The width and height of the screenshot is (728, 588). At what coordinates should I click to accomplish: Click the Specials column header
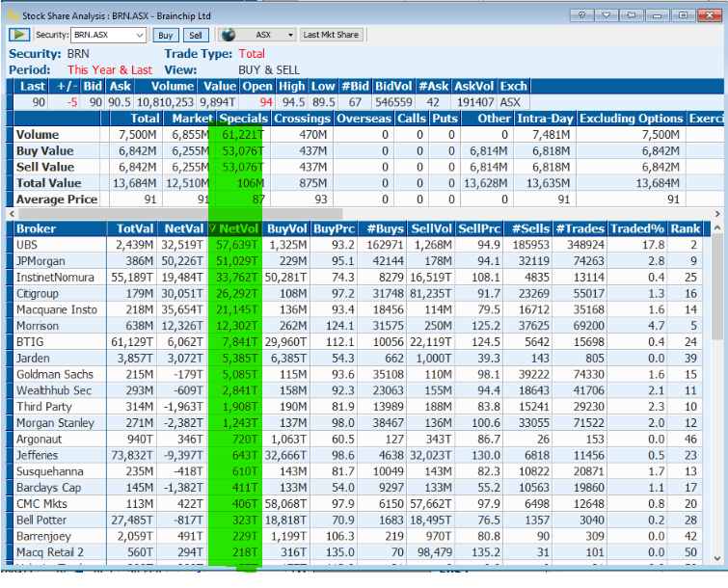click(243, 119)
